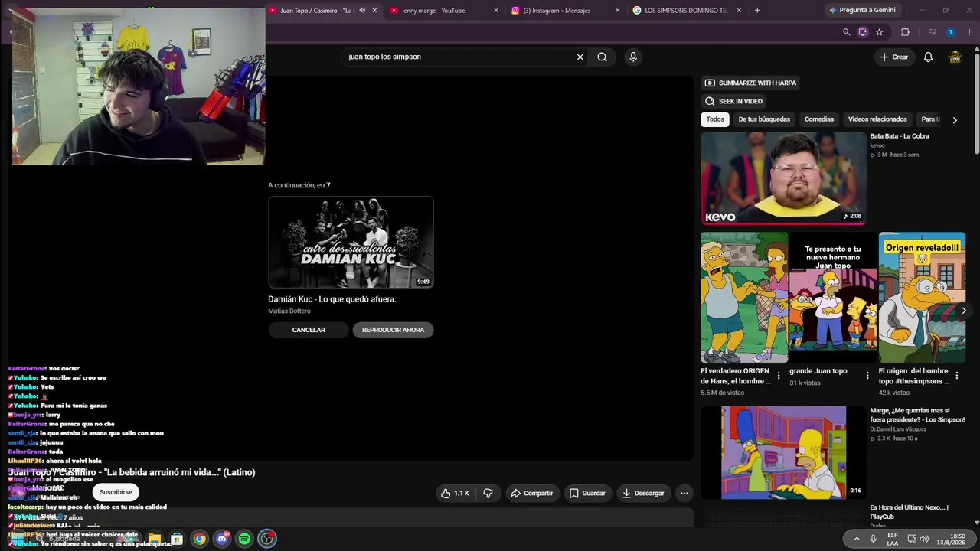The height and width of the screenshot is (551, 980).
Task: Open the Chrome extensions puzzle icon
Action: [x=905, y=32]
